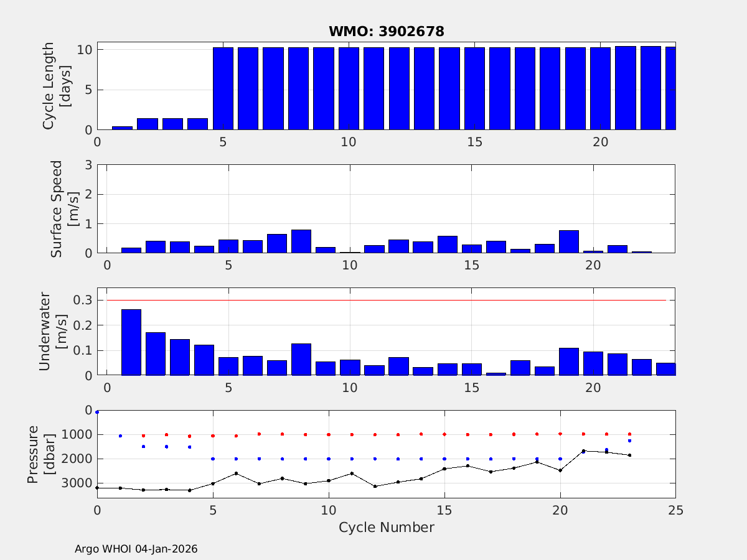Click the plot title WMO: 3902678

386,32
